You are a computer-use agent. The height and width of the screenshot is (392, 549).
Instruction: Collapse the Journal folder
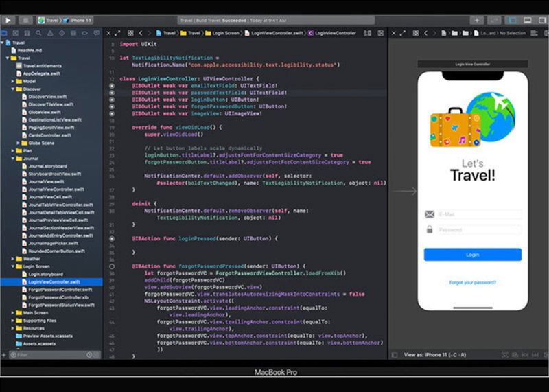(12, 159)
